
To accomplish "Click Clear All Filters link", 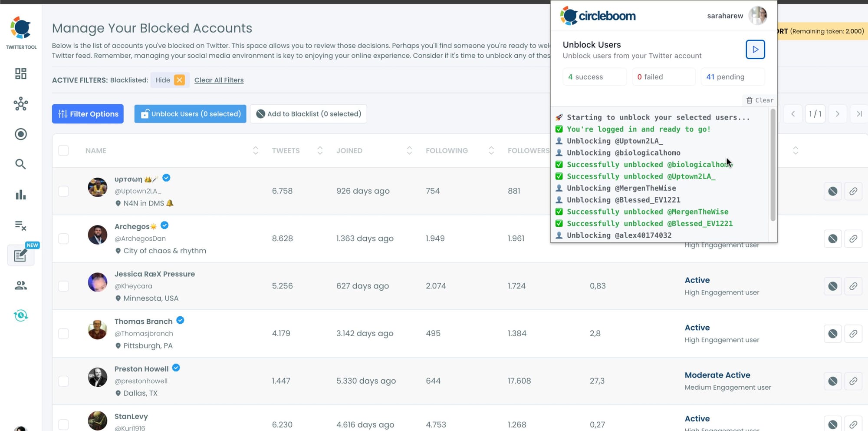I will click(x=219, y=80).
